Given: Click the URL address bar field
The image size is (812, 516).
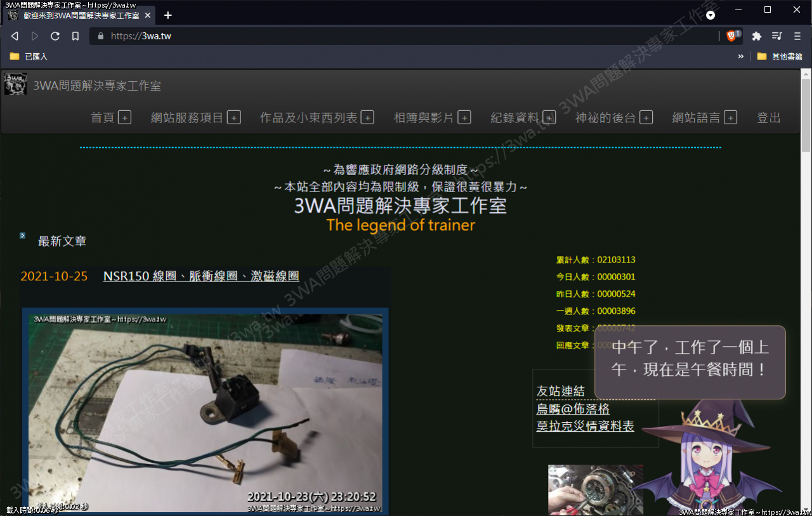Looking at the screenshot, I should (x=406, y=36).
